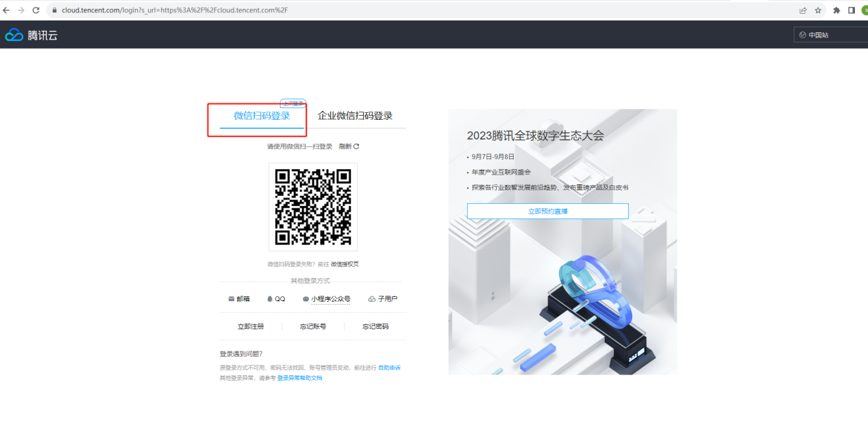Log in with 小程序公众号 option
Viewport: 868px width, 421px height.
coord(327,299)
